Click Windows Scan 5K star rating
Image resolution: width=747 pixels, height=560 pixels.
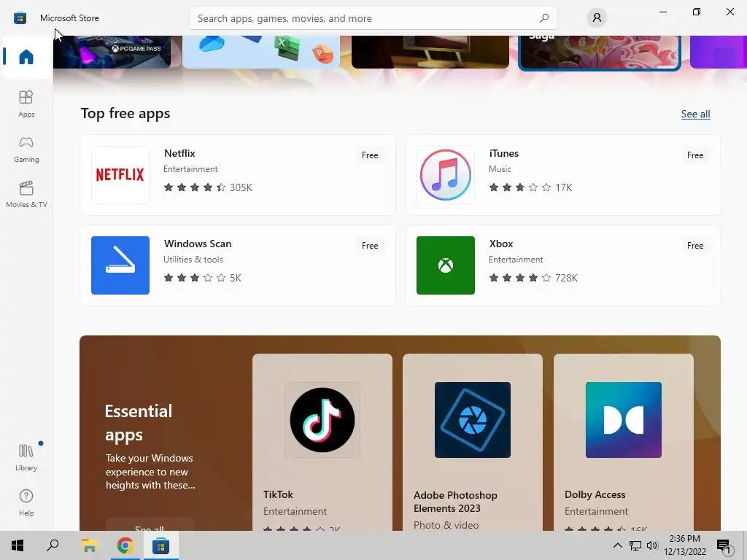[203, 278]
